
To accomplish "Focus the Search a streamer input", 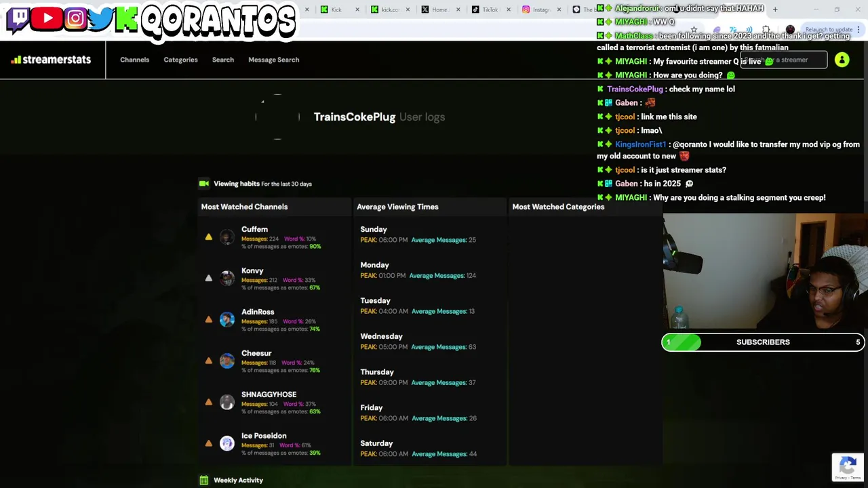I will coord(783,60).
